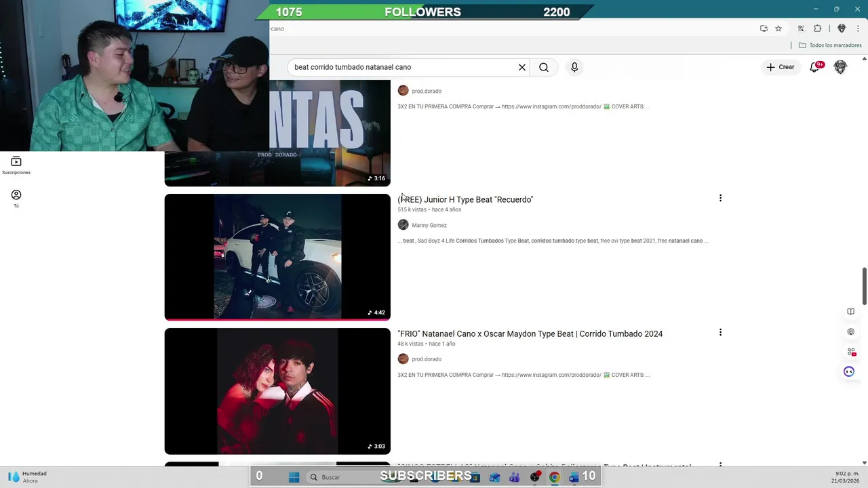The image size is (868, 488).
Task: Click the broadcast signal icon in the right floating panel
Action: [x=850, y=332]
